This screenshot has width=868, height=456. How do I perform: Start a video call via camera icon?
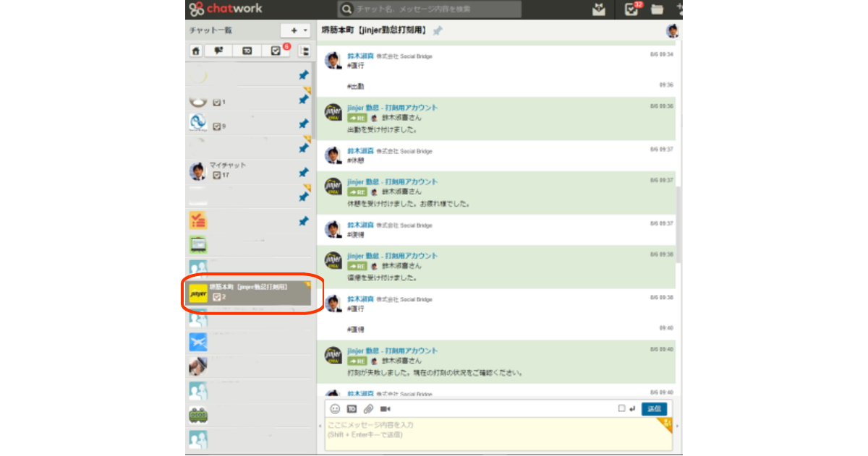click(385, 409)
